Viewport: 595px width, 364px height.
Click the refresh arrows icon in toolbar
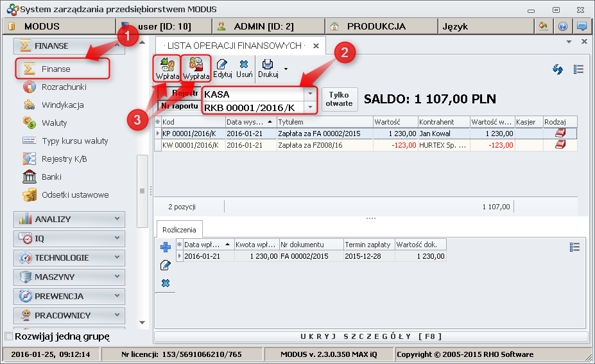[558, 69]
